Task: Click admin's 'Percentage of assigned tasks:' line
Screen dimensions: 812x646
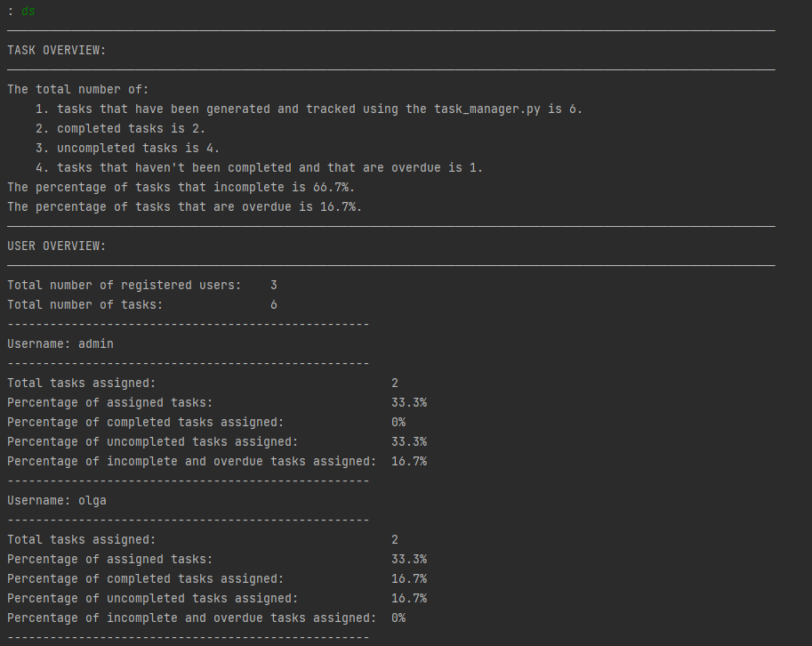Action: (x=217, y=403)
